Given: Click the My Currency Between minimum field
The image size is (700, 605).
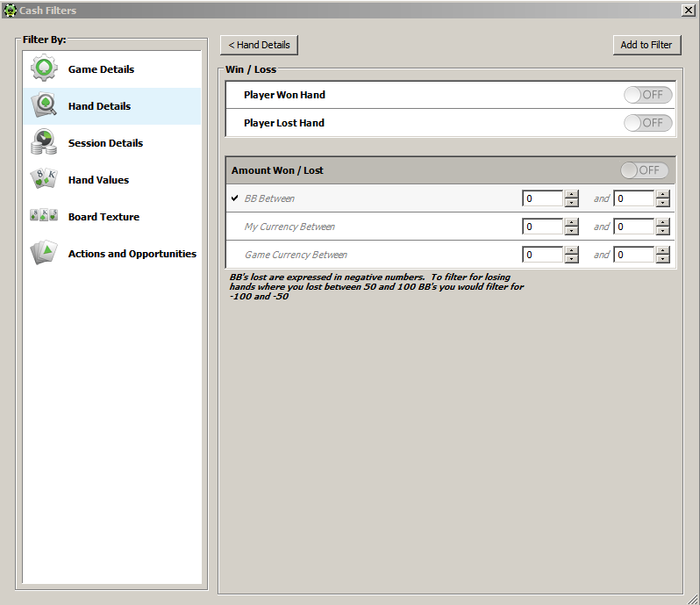Looking at the screenshot, I should tap(542, 227).
